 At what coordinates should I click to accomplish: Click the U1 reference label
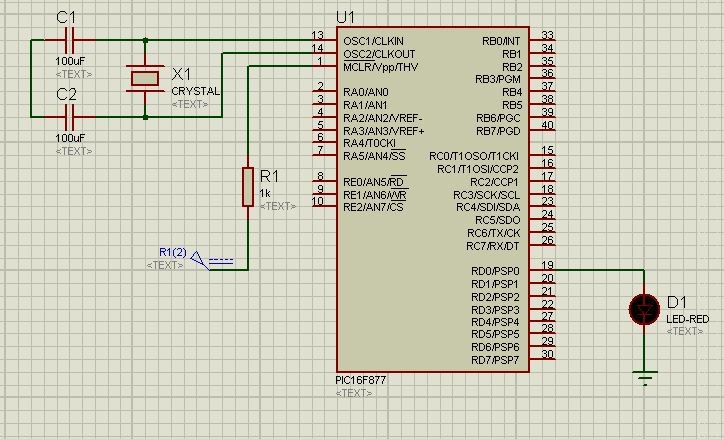pos(347,17)
